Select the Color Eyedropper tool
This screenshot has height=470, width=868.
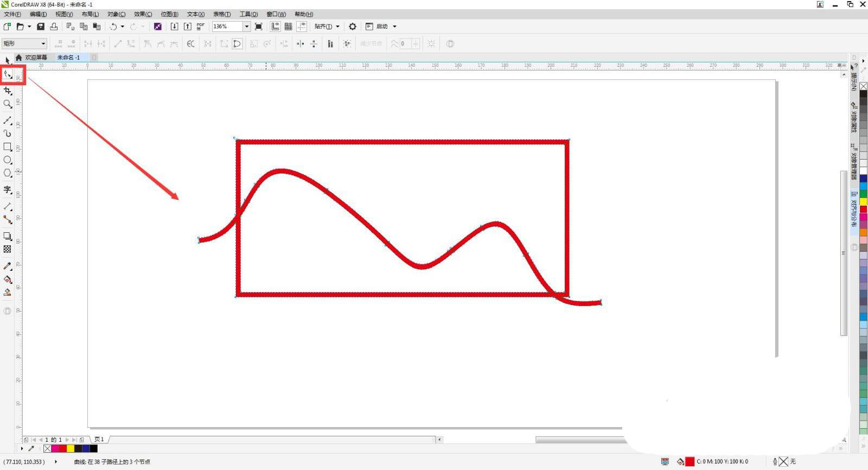[x=8, y=266]
